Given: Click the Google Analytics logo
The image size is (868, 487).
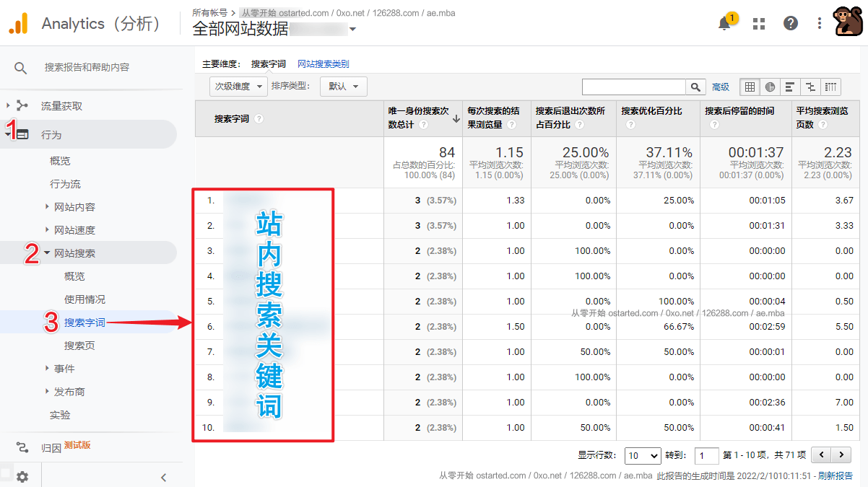Looking at the screenshot, I should tap(19, 24).
